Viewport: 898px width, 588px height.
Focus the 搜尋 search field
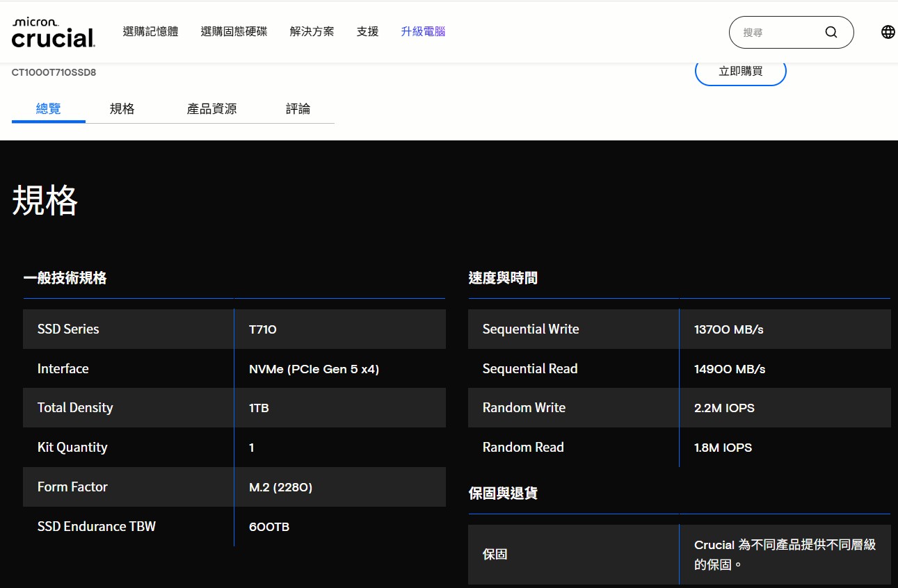pos(776,33)
